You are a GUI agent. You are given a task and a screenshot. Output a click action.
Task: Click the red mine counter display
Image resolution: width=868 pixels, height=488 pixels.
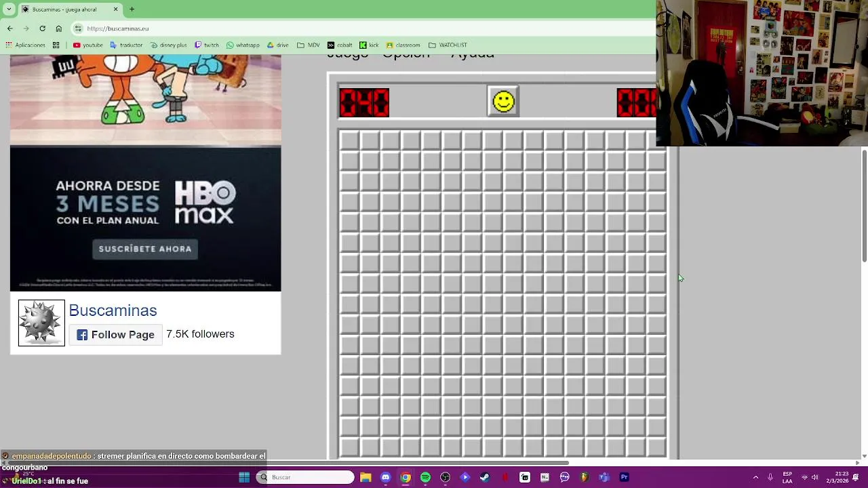[x=364, y=103]
